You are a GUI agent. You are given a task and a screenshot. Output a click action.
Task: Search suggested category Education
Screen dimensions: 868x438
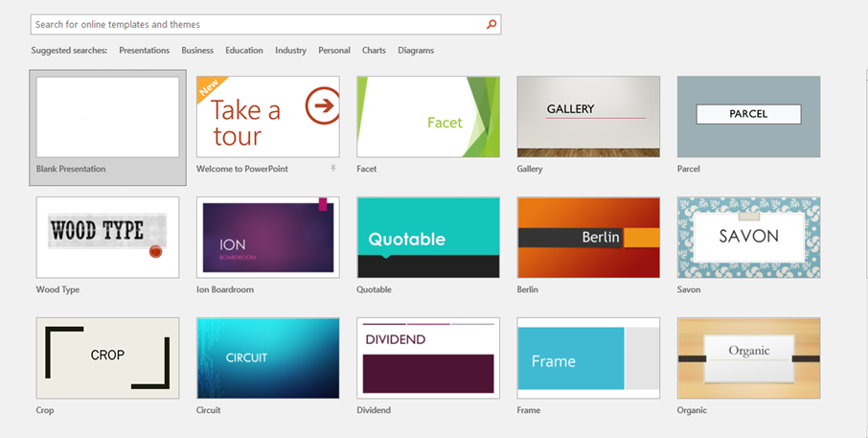(244, 51)
